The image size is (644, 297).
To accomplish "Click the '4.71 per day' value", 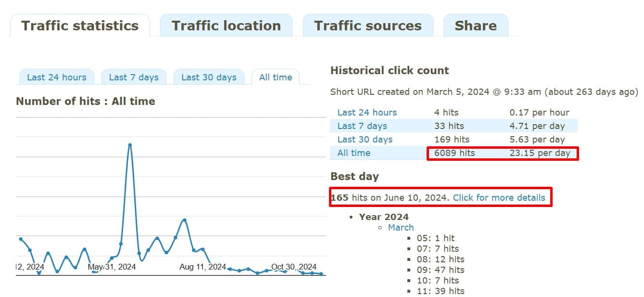I will click(x=537, y=126).
